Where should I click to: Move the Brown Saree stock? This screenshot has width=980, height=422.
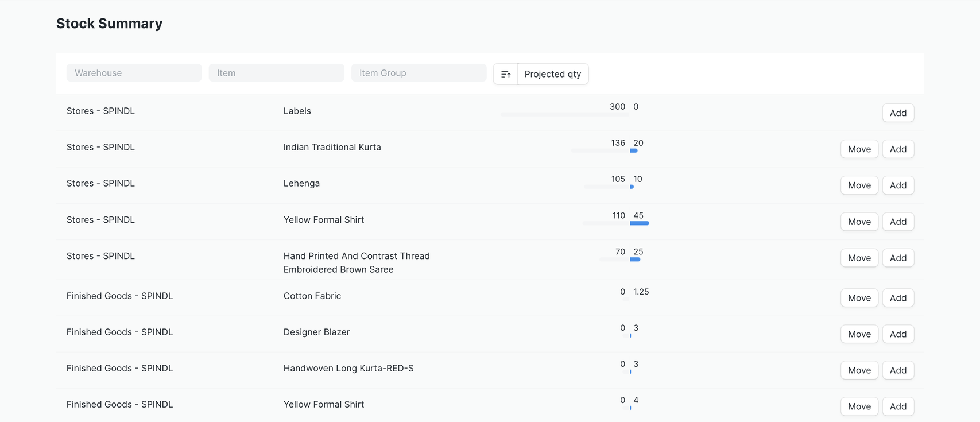tap(859, 258)
